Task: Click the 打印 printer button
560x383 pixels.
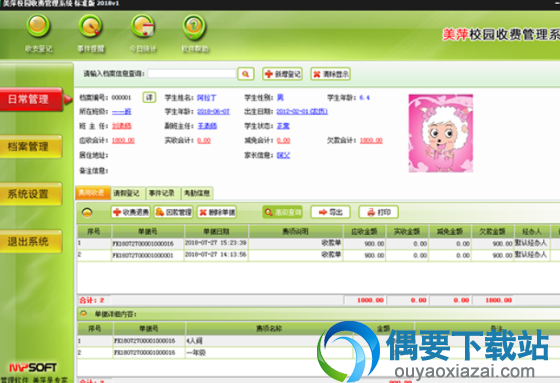Action: click(x=379, y=212)
